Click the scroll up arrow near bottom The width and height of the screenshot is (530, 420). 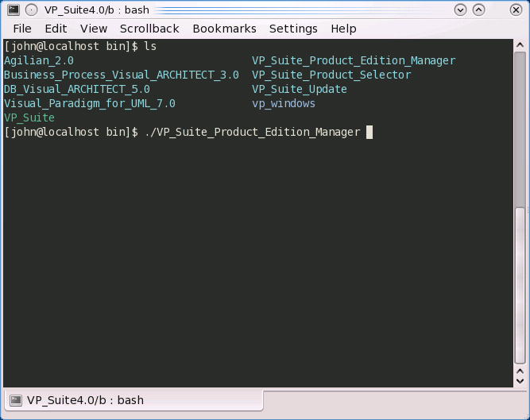(520, 372)
